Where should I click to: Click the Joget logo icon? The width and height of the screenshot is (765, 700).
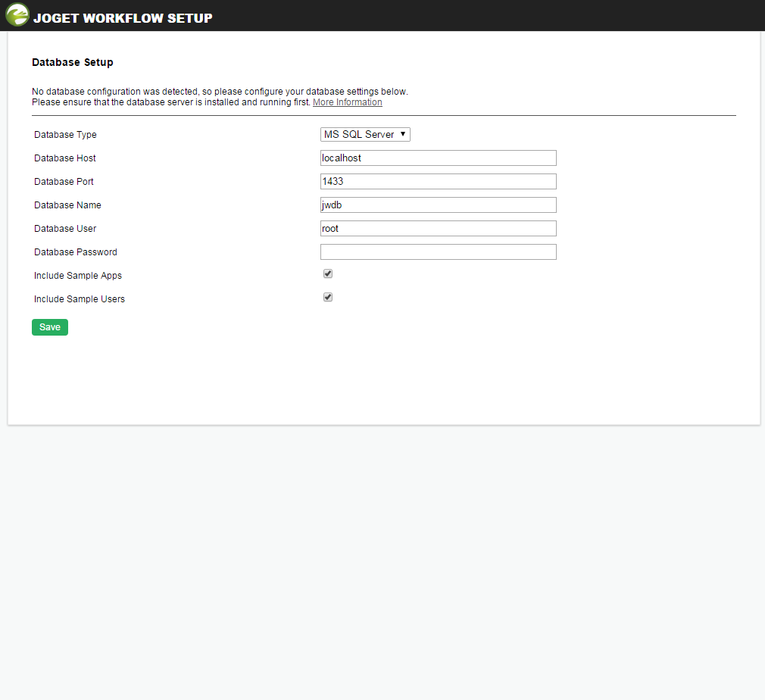tap(17, 14)
